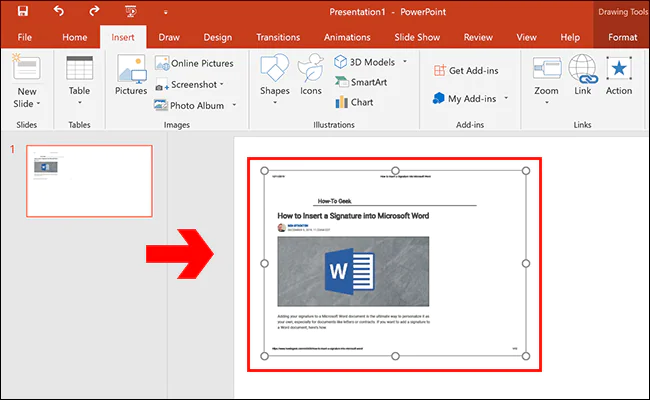This screenshot has width=650, height=400.
Task: Open the My Add-ins dropdown arrow
Action: [506, 98]
